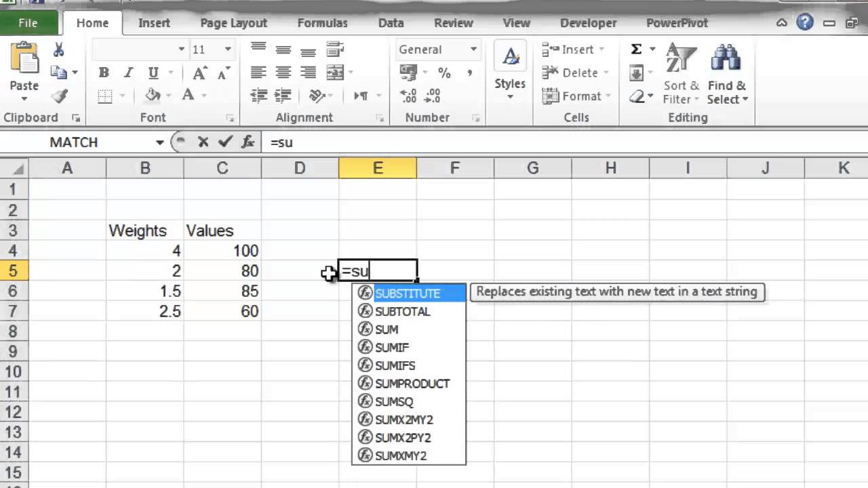Increase font size with Grow Font
The image size is (868, 488).
pos(199,73)
